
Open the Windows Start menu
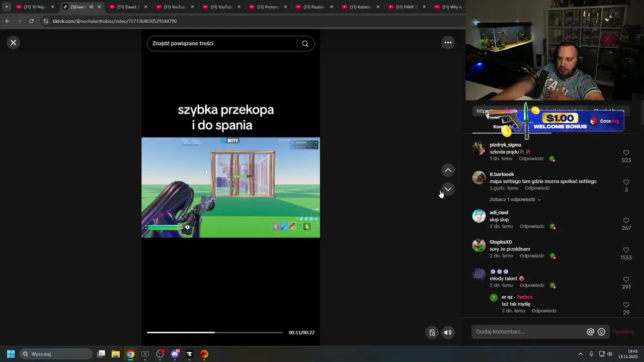[11, 354]
